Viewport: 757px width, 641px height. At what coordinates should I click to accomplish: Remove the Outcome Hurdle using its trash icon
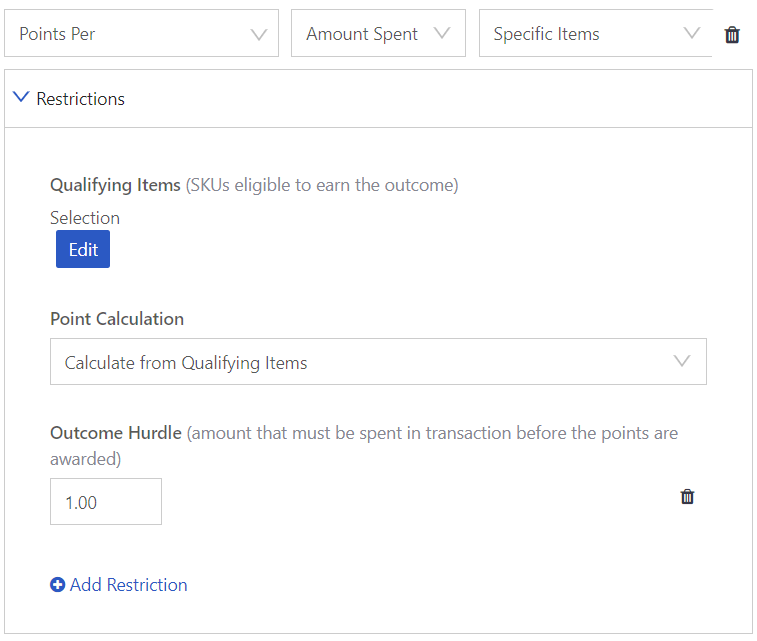(x=687, y=496)
